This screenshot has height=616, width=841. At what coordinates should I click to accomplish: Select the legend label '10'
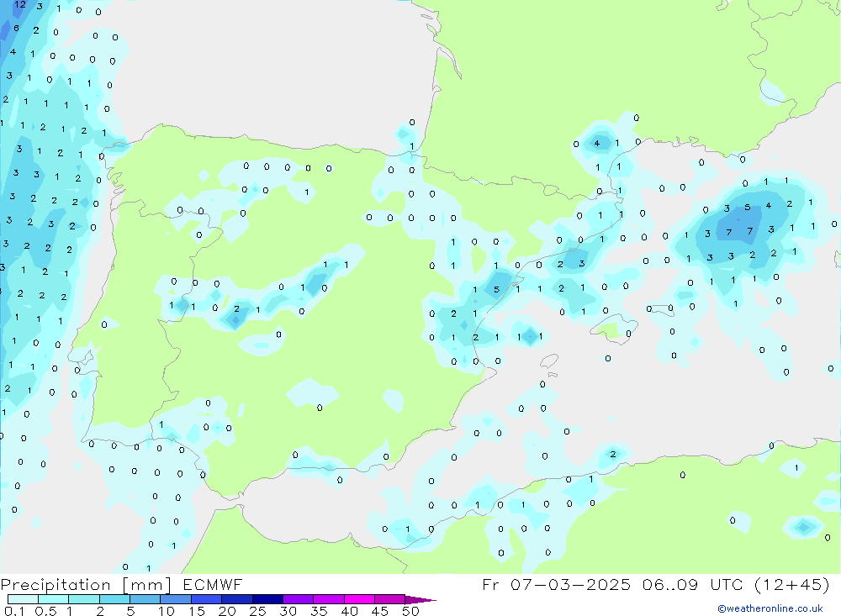[167, 611]
